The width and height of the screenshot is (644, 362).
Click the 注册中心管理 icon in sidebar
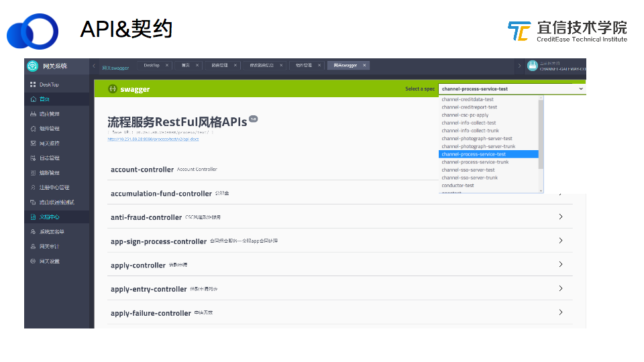[34, 187]
